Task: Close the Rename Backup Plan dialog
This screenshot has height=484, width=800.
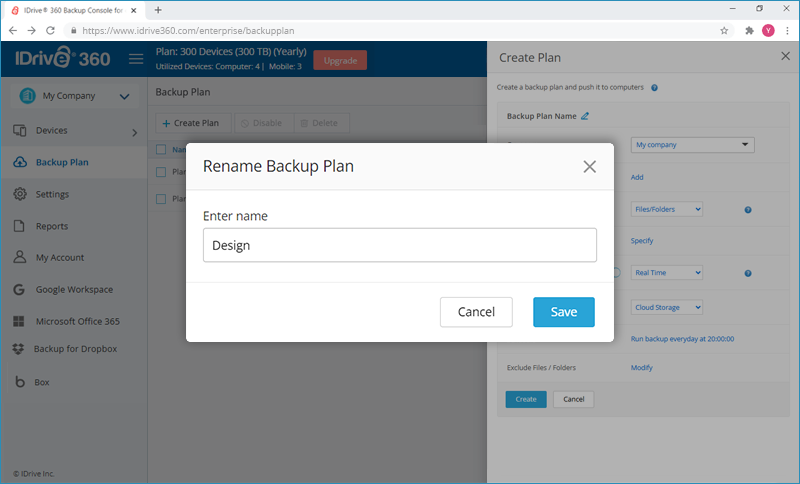Action: [589, 167]
